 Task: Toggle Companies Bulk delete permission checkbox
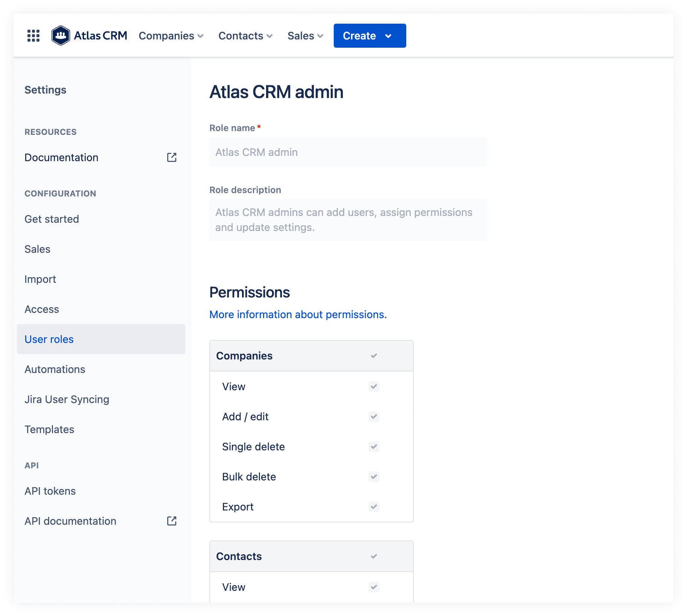(x=374, y=477)
